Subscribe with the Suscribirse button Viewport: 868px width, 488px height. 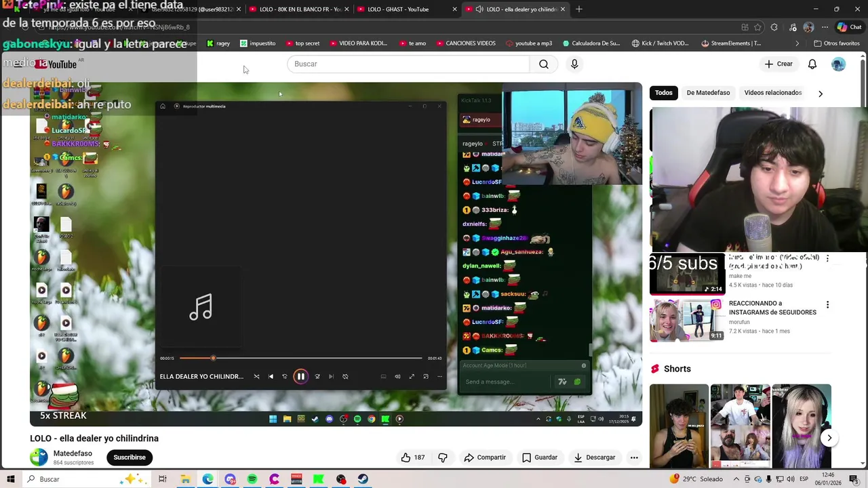130,457
